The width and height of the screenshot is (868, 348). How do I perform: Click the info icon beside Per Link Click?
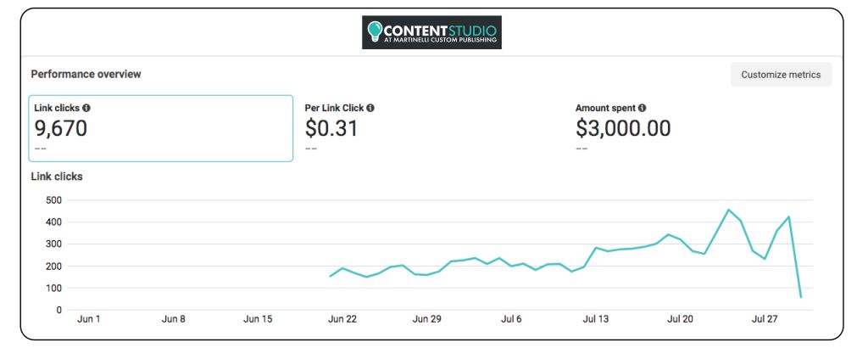[370, 109]
